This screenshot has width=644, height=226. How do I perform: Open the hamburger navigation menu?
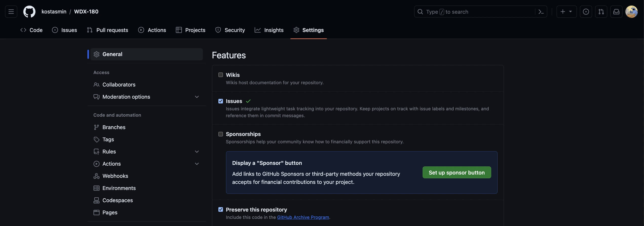pos(11,12)
